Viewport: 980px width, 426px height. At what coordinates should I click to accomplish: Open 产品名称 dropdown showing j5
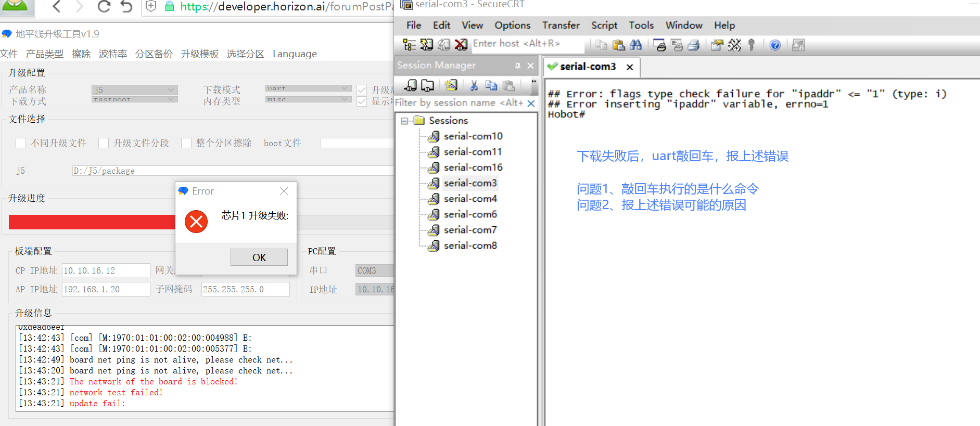pos(135,89)
